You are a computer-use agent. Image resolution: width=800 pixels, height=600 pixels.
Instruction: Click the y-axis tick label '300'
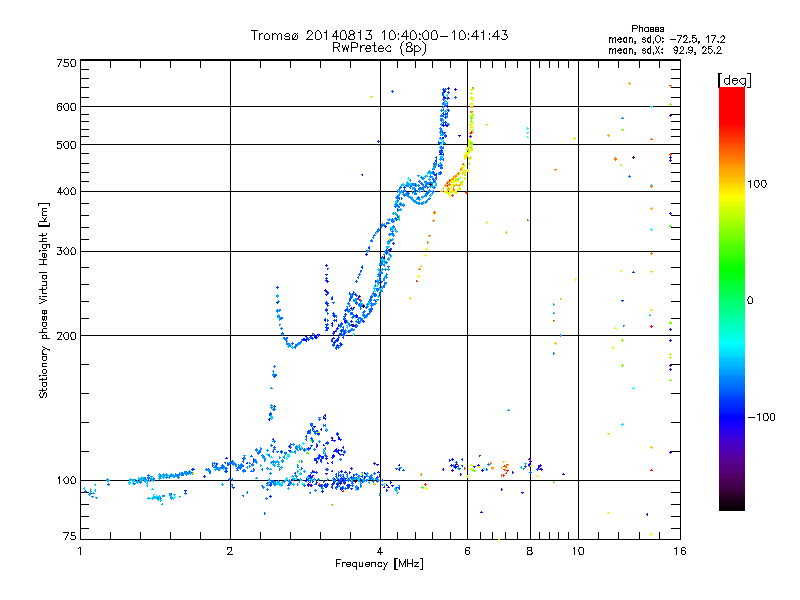tap(66, 251)
